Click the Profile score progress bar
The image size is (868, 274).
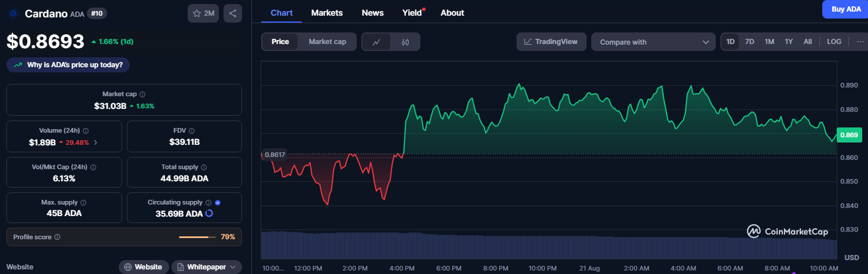coord(197,237)
